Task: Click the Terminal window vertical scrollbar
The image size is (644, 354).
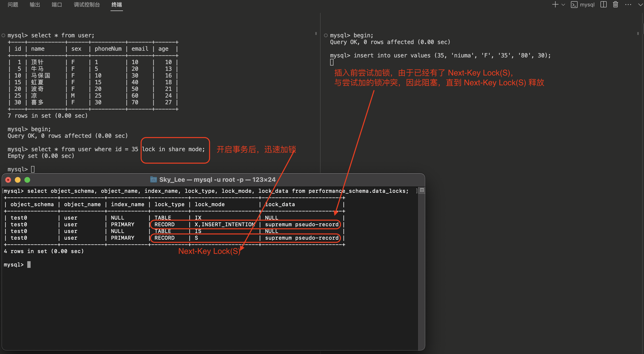Action: click(422, 270)
